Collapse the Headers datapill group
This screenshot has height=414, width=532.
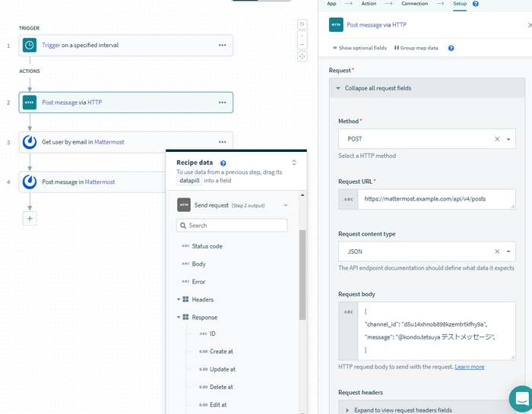click(x=179, y=299)
